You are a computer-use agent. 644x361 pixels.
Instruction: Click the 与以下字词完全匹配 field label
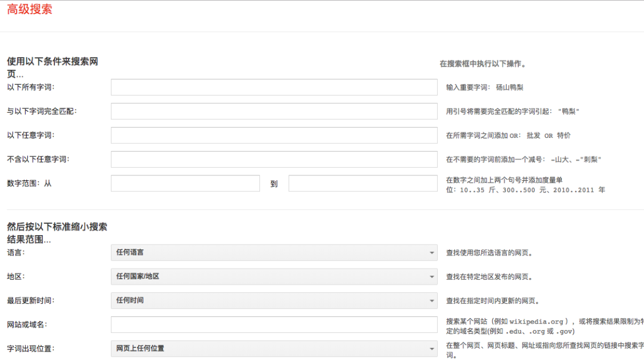pyautogui.click(x=42, y=111)
